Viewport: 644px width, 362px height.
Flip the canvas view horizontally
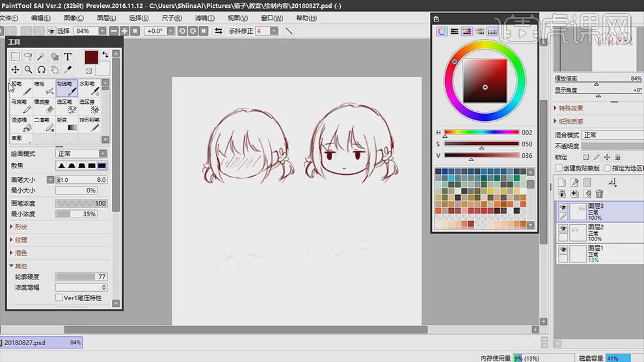point(219,31)
